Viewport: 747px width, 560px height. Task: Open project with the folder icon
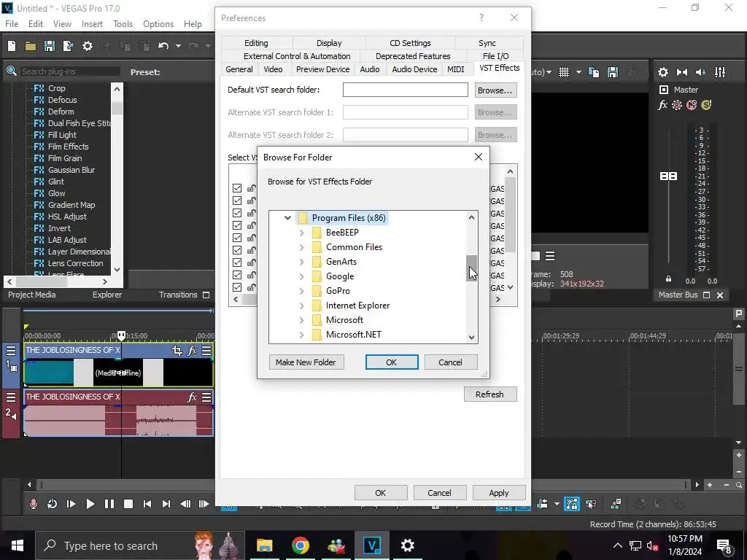click(31, 46)
